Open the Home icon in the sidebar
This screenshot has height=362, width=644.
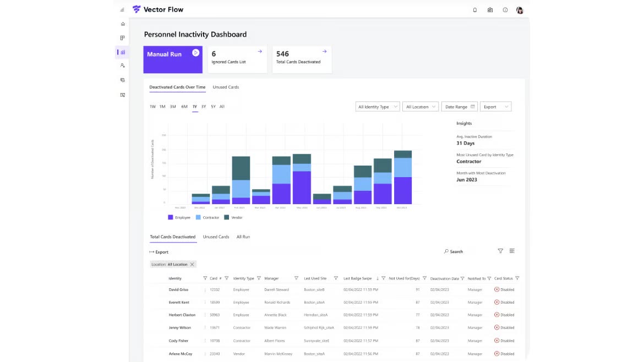coord(123,24)
